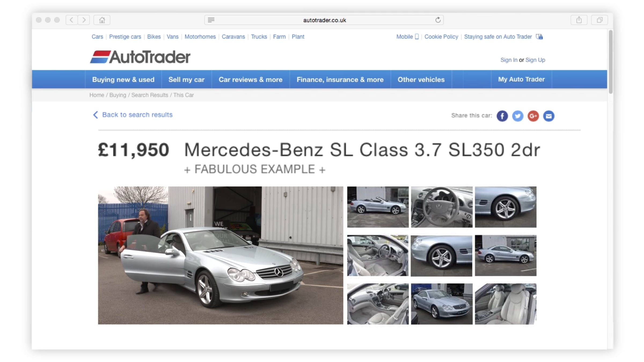Go to the browser home page icon
Screen dimensions: 644x362
[x=102, y=20]
